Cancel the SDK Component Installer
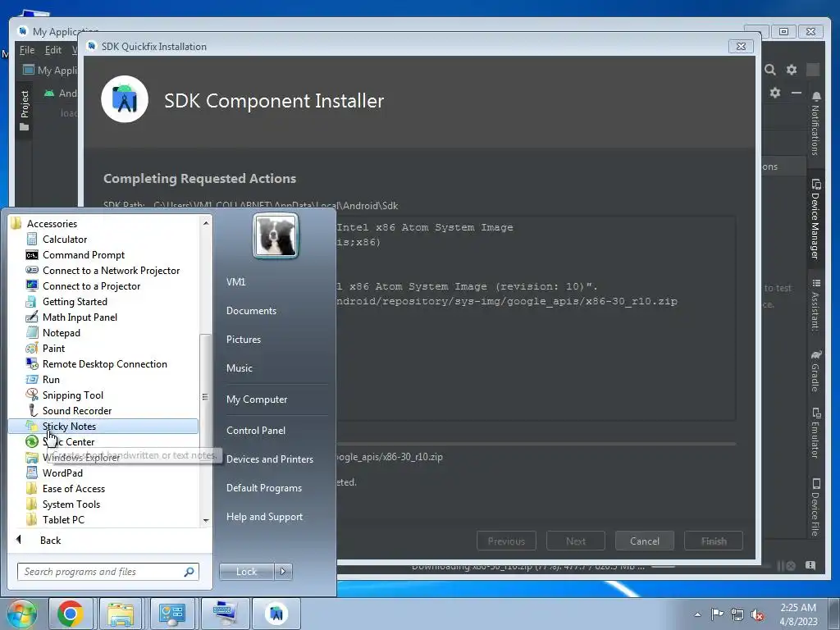This screenshot has width=840, height=630. (x=645, y=541)
